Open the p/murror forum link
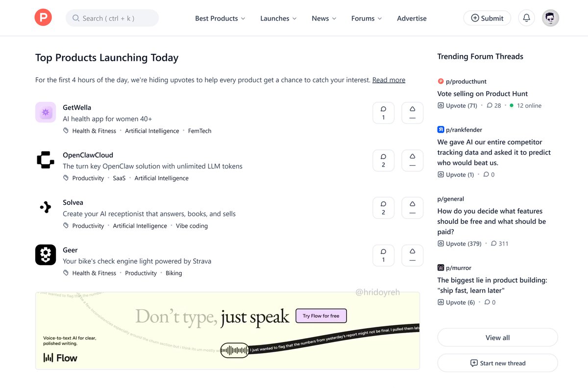The width and height of the screenshot is (588, 388). pyautogui.click(x=459, y=268)
